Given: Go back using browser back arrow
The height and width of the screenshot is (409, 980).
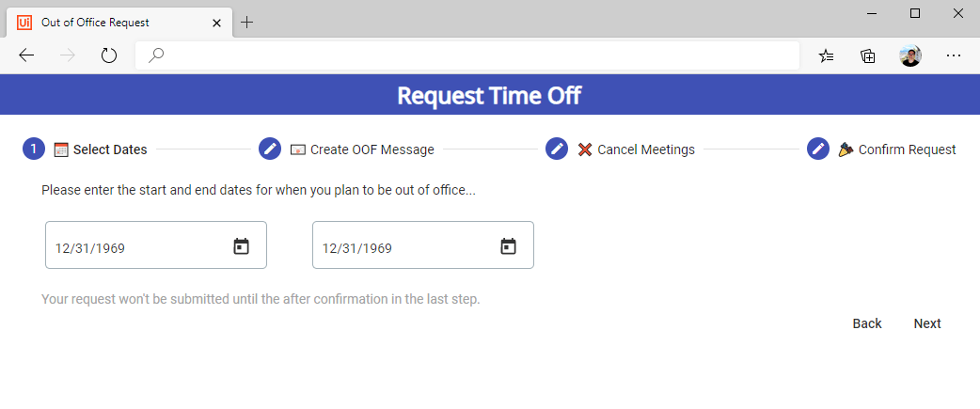Looking at the screenshot, I should click(26, 56).
